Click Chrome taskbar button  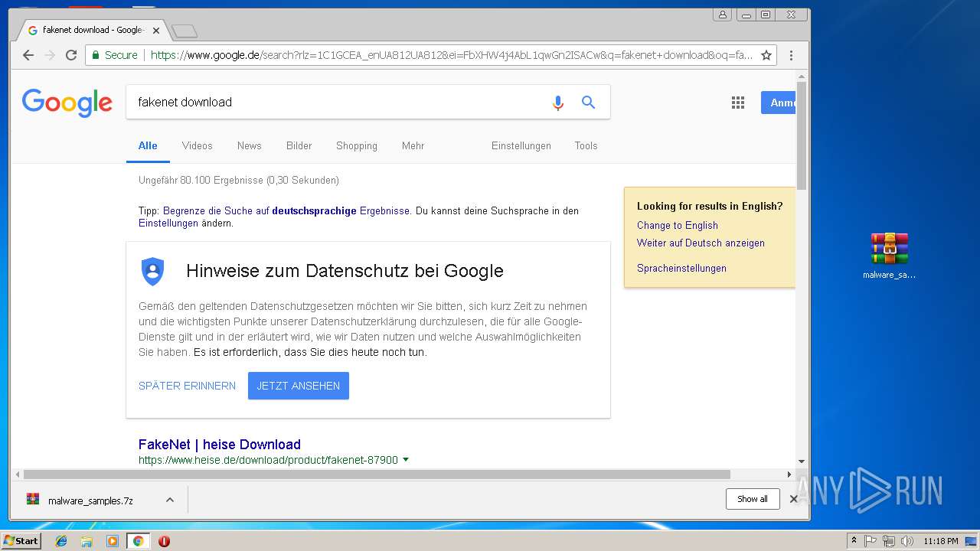[x=138, y=541]
